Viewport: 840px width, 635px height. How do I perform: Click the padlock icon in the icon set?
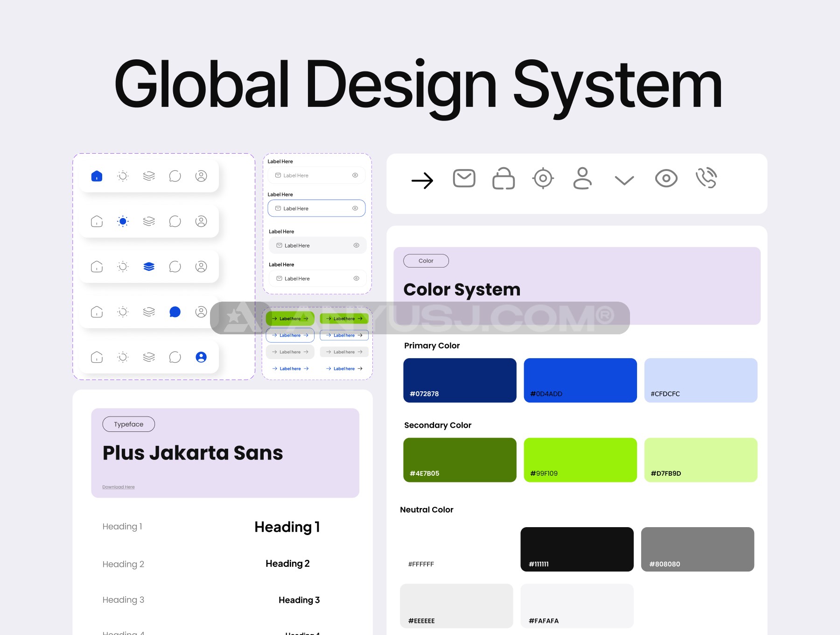click(x=504, y=178)
